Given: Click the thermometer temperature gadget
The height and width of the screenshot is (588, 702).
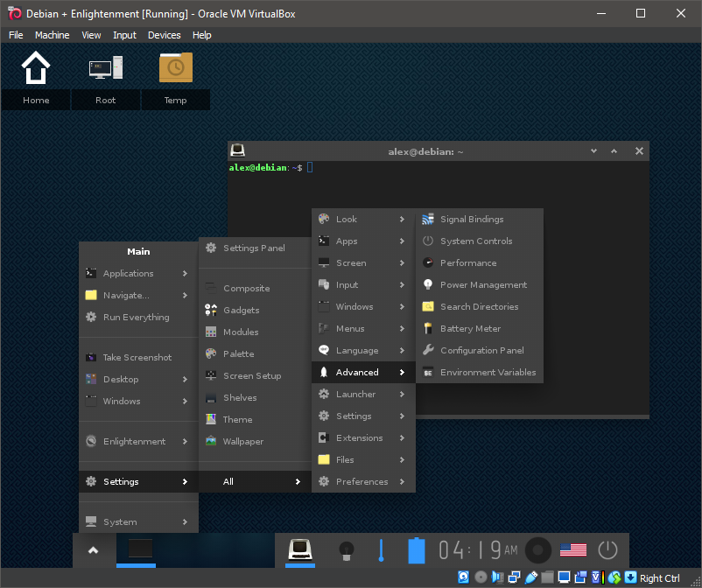Looking at the screenshot, I should coord(381,550).
